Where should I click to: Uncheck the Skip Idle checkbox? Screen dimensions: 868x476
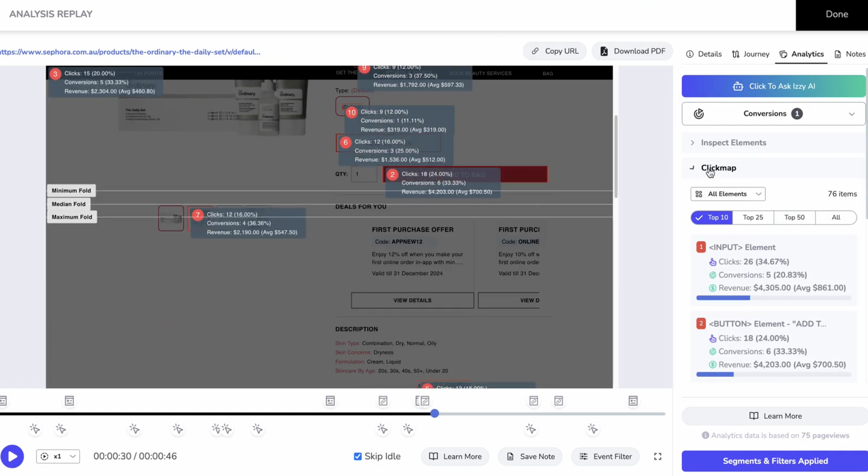click(x=358, y=456)
